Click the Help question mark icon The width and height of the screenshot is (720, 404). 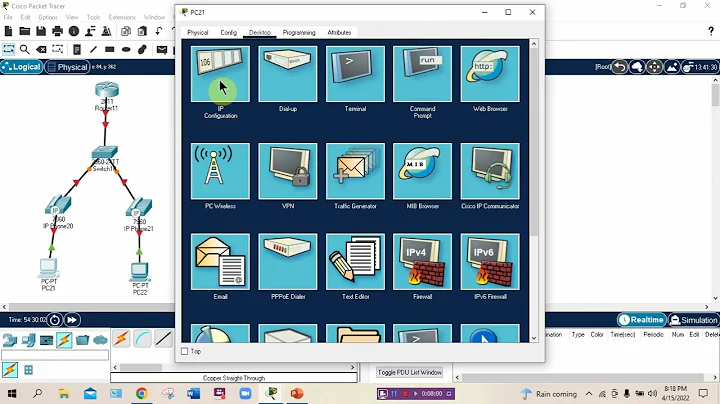(x=711, y=31)
